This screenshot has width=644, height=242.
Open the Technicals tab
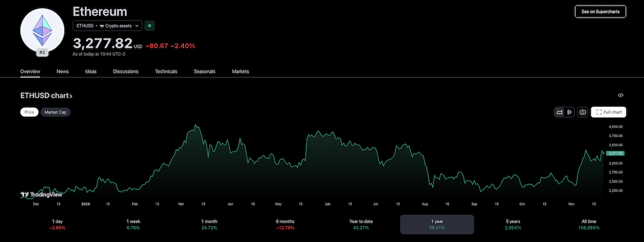(166, 72)
